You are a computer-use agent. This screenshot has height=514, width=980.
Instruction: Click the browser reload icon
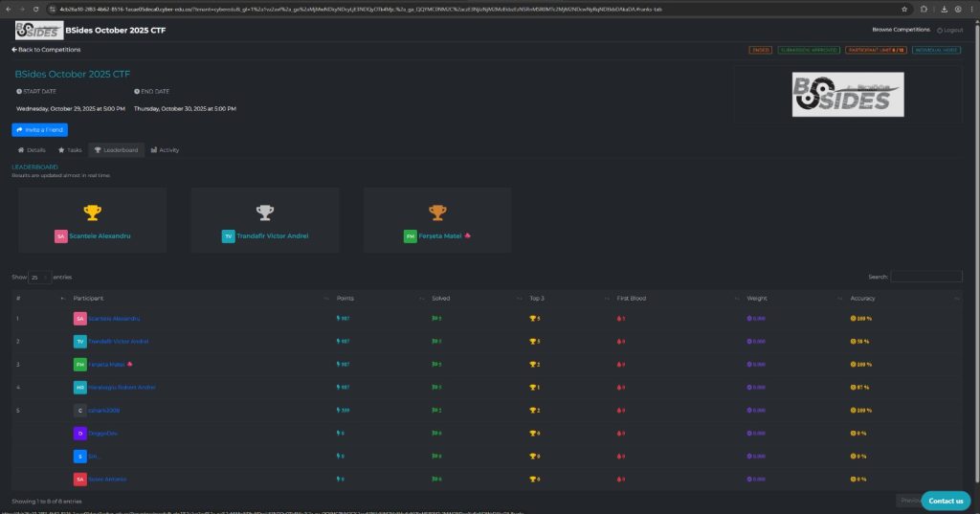click(34, 9)
